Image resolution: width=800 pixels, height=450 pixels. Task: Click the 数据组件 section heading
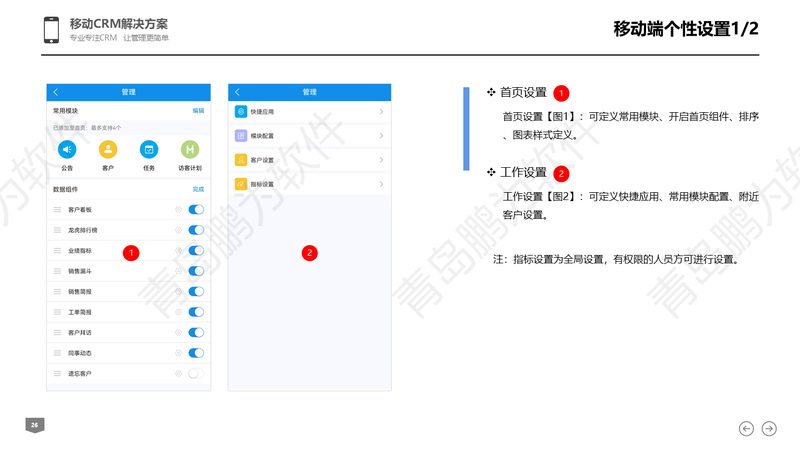tap(65, 189)
